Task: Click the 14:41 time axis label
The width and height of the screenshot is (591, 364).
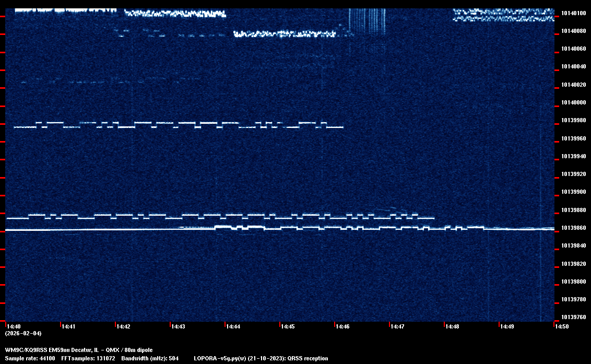Action: 68,326
